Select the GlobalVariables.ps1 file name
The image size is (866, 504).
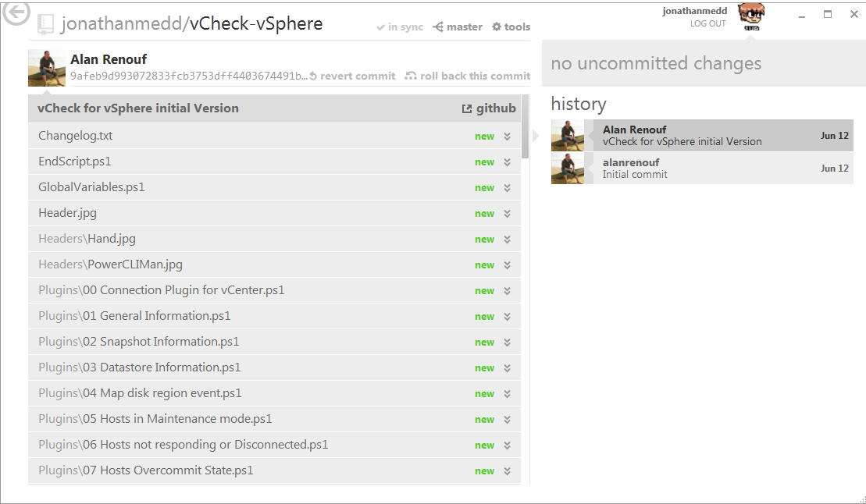click(x=91, y=187)
